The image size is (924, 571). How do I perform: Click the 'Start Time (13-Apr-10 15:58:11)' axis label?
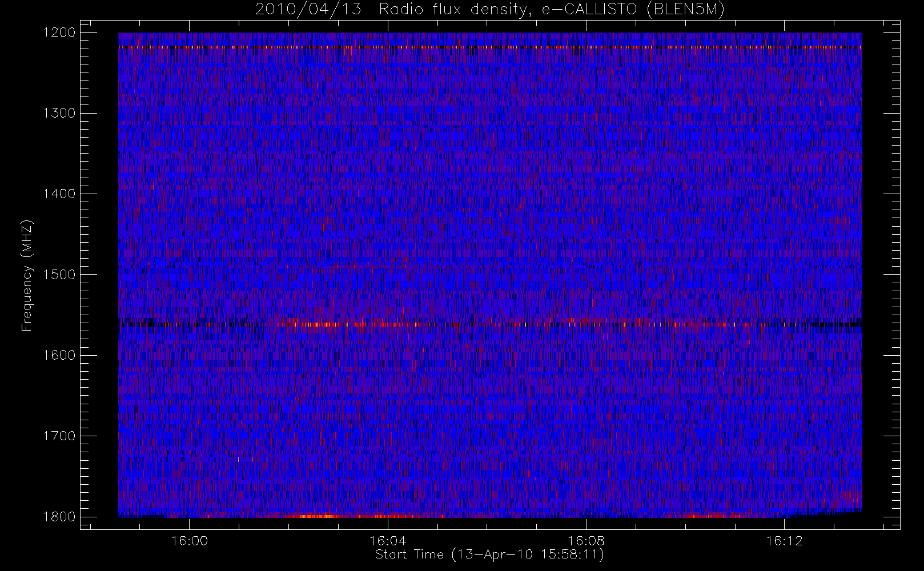(489, 554)
